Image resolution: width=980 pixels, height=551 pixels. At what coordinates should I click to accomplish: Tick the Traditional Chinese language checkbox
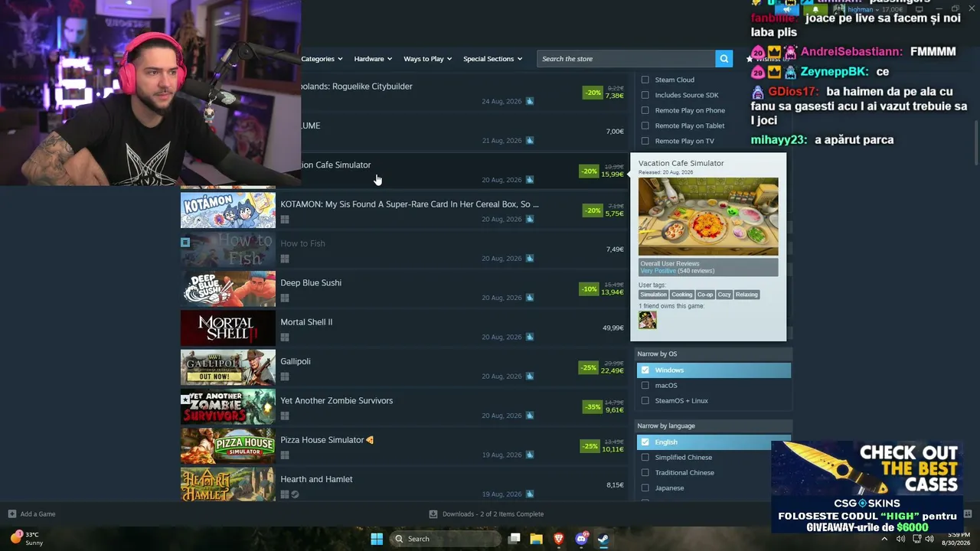(645, 473)
